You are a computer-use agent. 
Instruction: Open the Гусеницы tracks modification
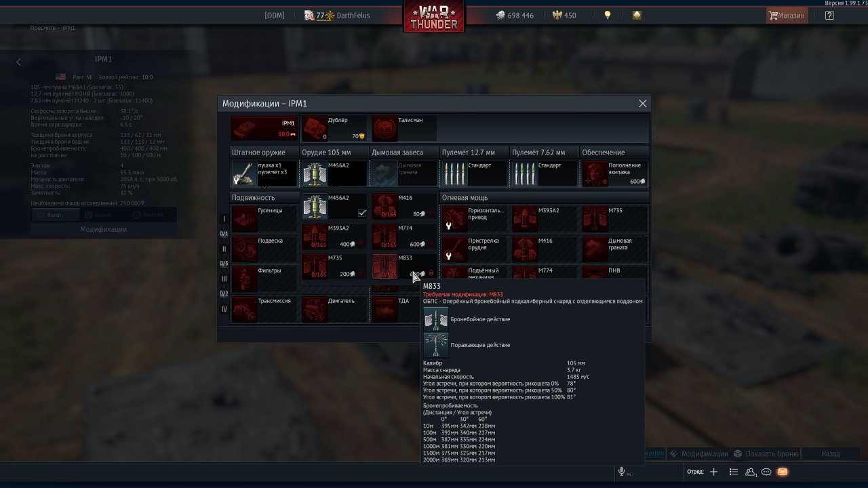264,219
